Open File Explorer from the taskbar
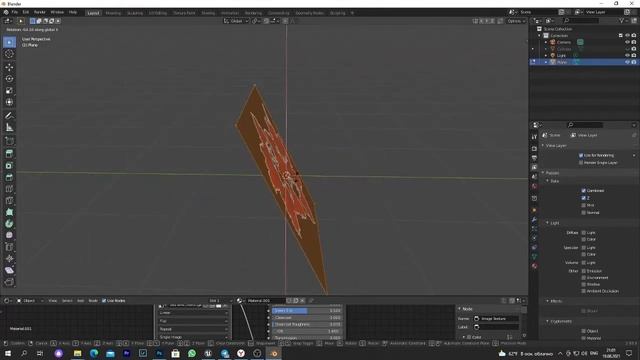640x360 pixels. [78, 353]
